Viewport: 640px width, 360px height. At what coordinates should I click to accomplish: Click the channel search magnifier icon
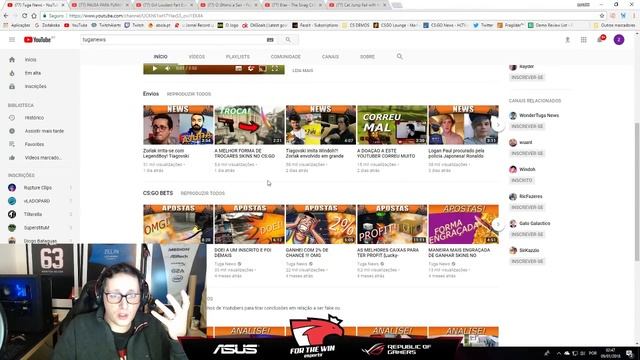[x=400, y=56]
